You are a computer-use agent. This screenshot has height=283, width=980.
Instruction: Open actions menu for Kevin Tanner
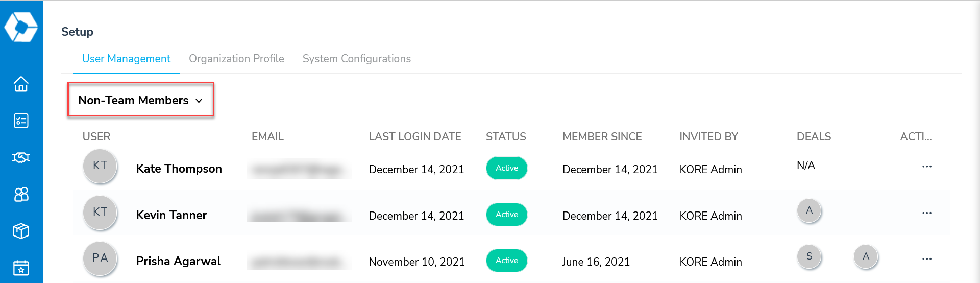tap(927, 213)
